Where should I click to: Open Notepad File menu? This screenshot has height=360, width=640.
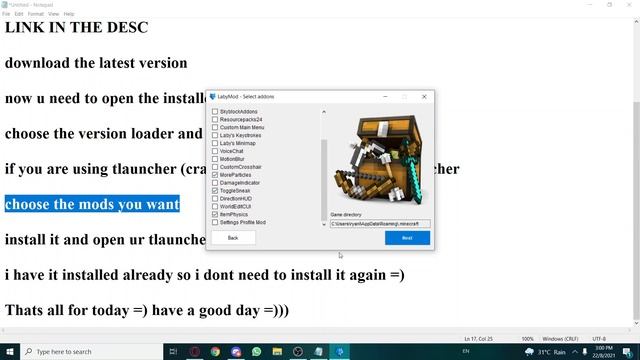6,14
